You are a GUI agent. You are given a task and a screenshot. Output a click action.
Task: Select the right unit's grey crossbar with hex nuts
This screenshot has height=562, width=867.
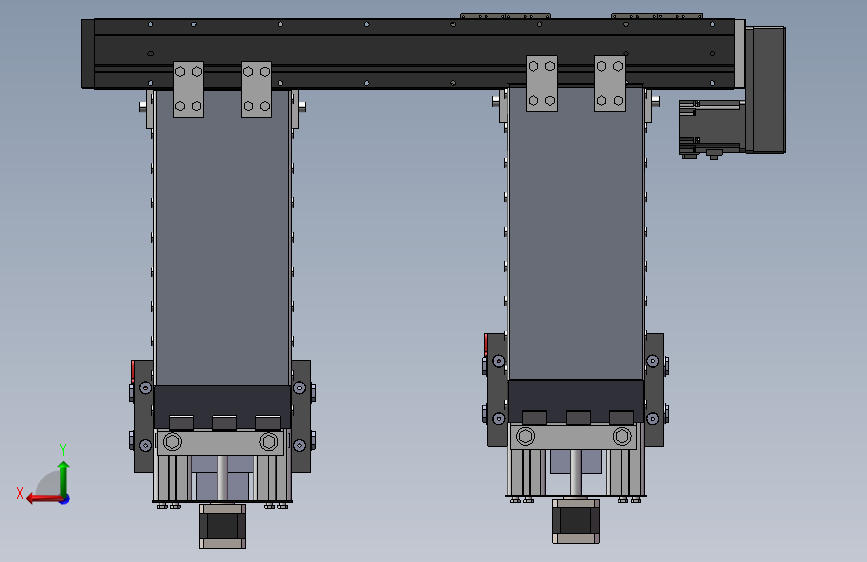tap(573, 436)
